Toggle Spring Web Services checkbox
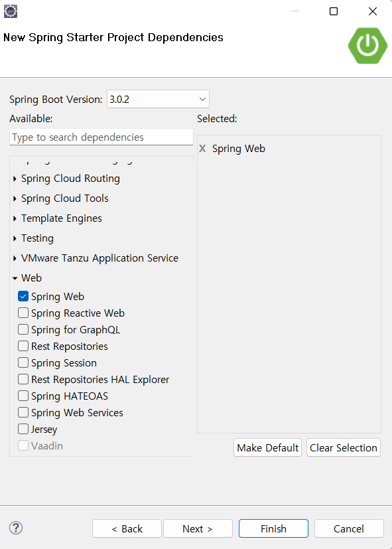 click(23, 412)
